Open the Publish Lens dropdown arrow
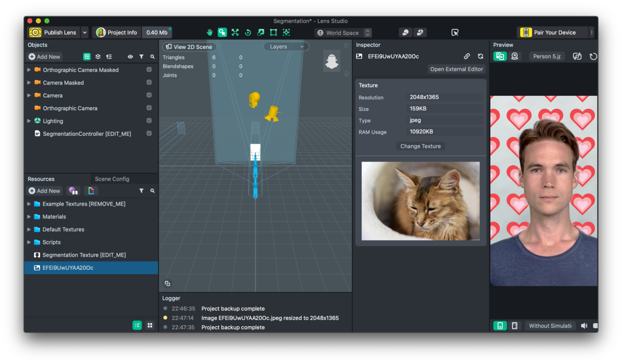 [x=85, y=33]
